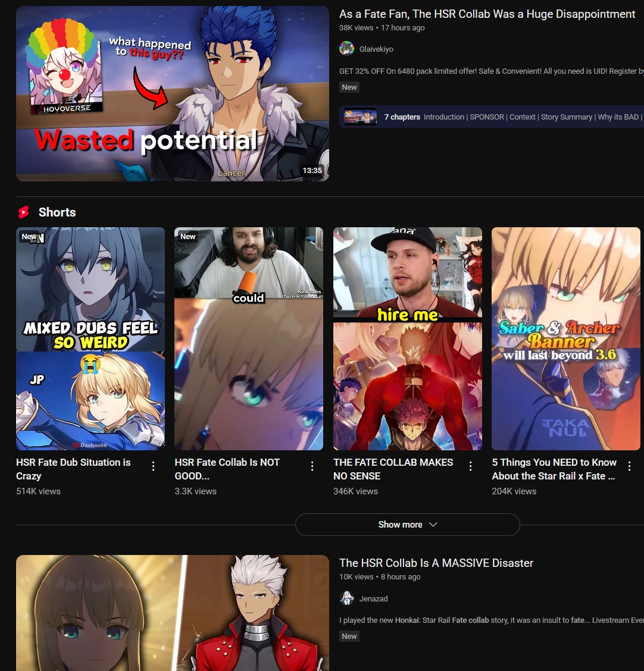Screen dimensions: 644x671
Task: Open three-dot menu for 5 Things You NEED to Know short
Action: click(630, 466)
